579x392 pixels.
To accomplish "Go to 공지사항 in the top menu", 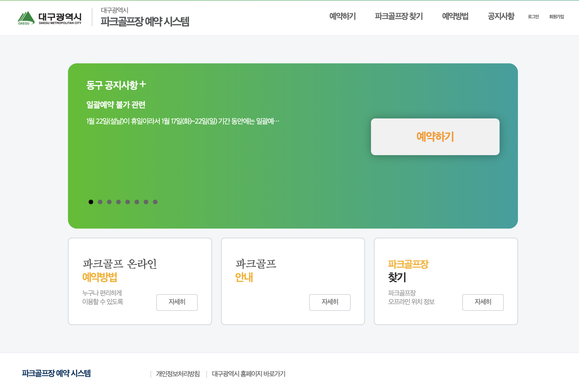I will [501, 17].
